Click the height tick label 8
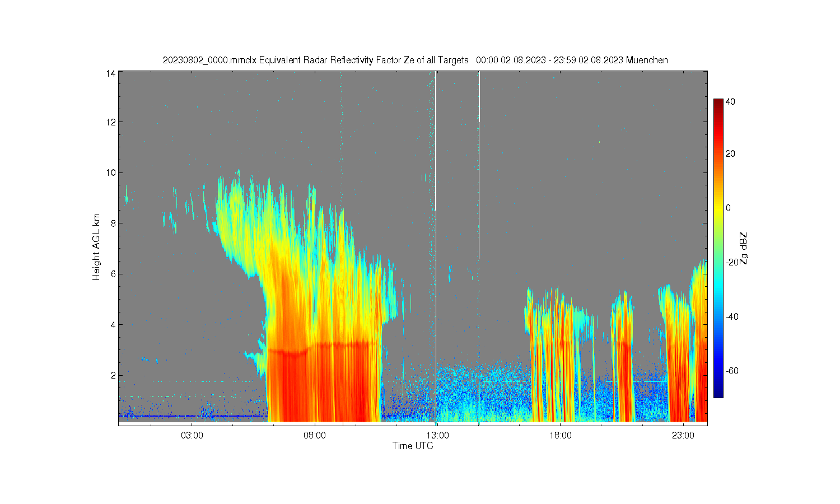Screen dimensions: 840x504 tap(114, 223)
